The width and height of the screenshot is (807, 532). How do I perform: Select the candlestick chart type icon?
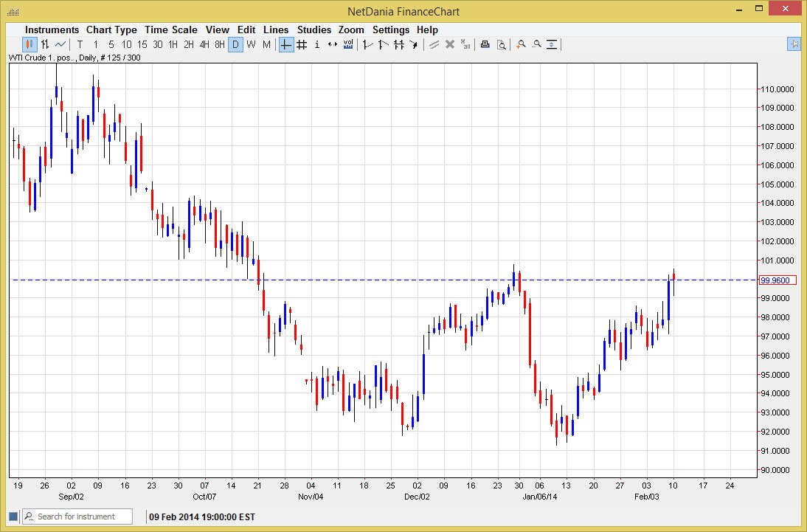coord(30,44)
